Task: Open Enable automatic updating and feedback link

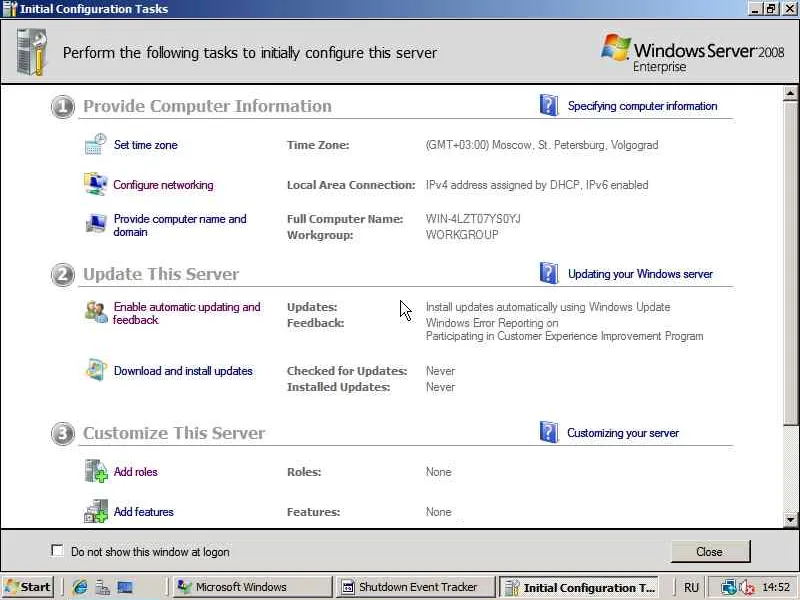Action: tap(186, 313)
